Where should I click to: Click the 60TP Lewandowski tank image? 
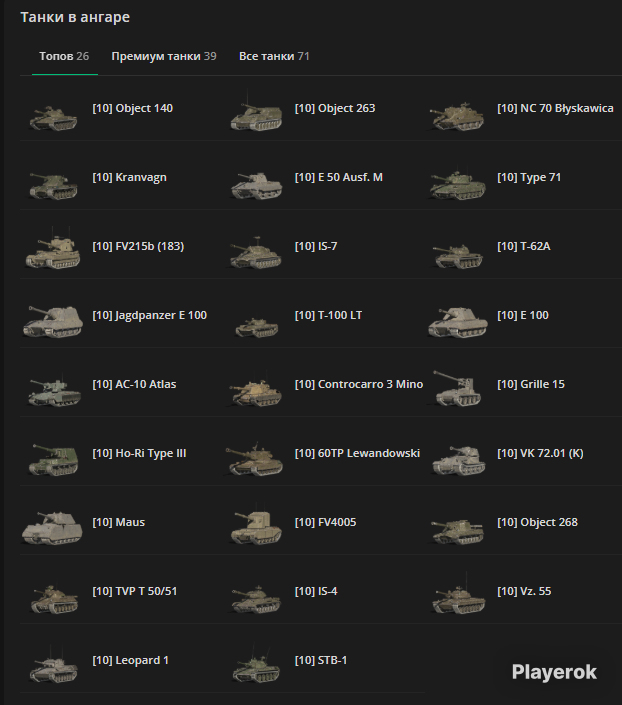tap(254, 460)
